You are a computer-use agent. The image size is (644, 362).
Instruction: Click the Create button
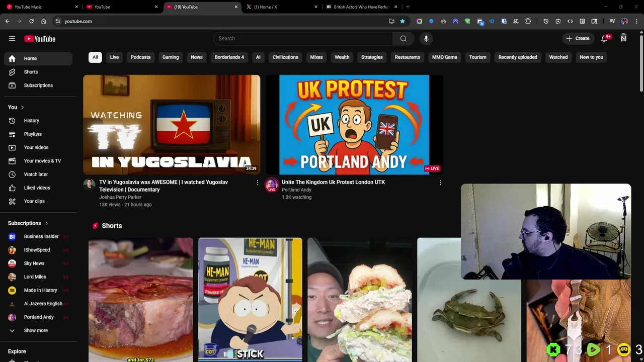(578, 39)
